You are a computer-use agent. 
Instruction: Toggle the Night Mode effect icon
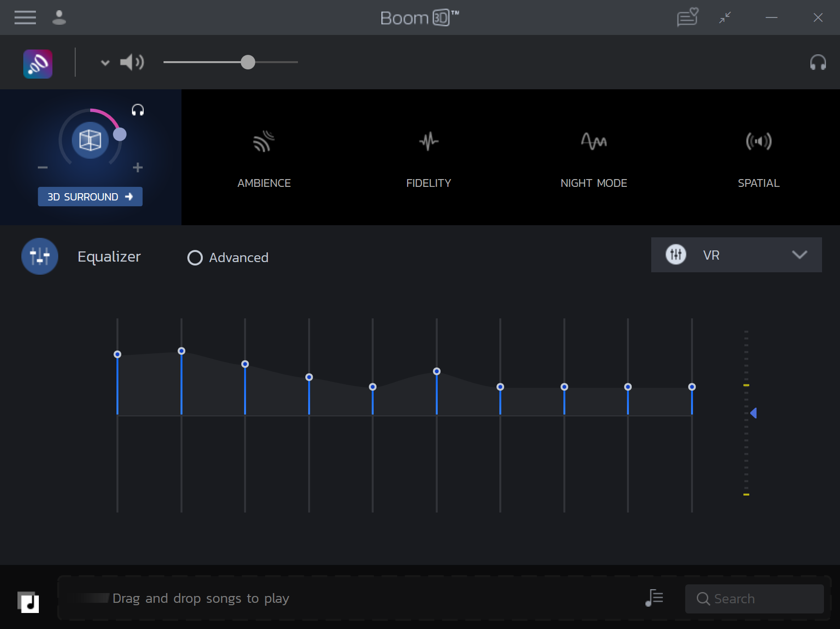[x=594, y=141]
